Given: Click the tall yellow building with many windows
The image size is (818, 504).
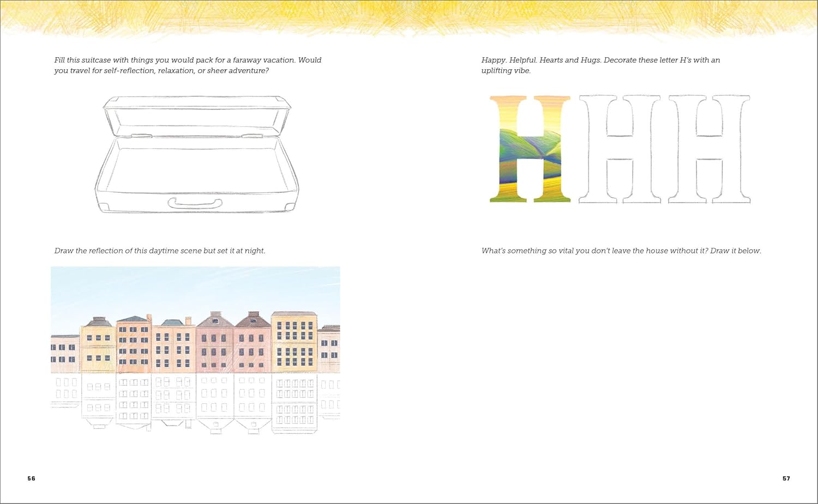Looking at the screenshot, I should click(x=294, y=343).
